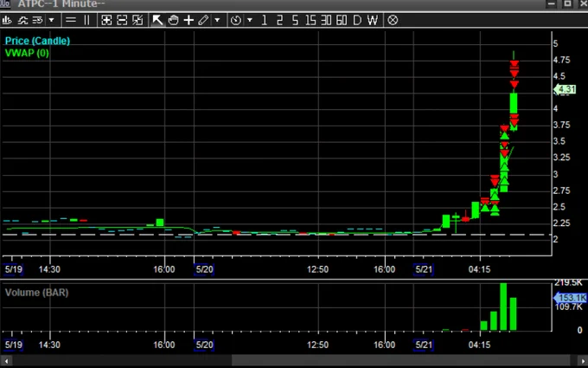The height and width of the screenshot is (368, 588).
Task: Select the pencil drawing tool
Action: [203, 20]
